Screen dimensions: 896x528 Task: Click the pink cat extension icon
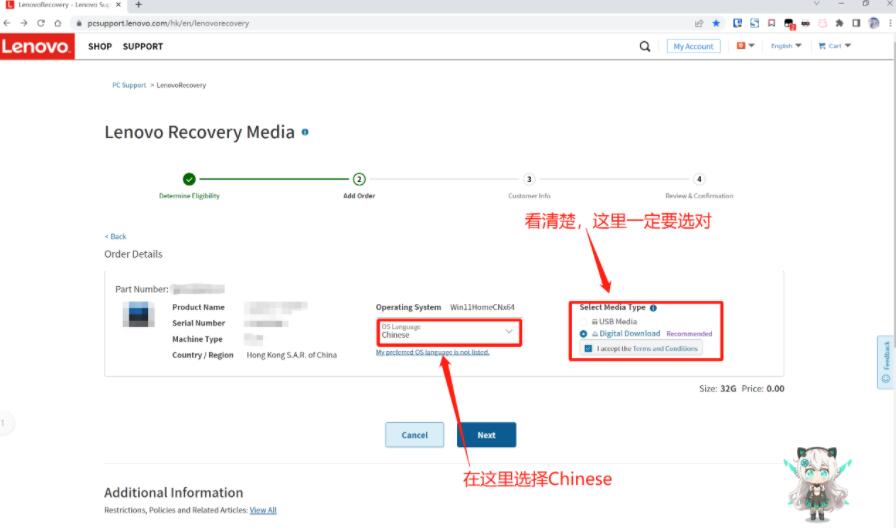pos(822,23)
